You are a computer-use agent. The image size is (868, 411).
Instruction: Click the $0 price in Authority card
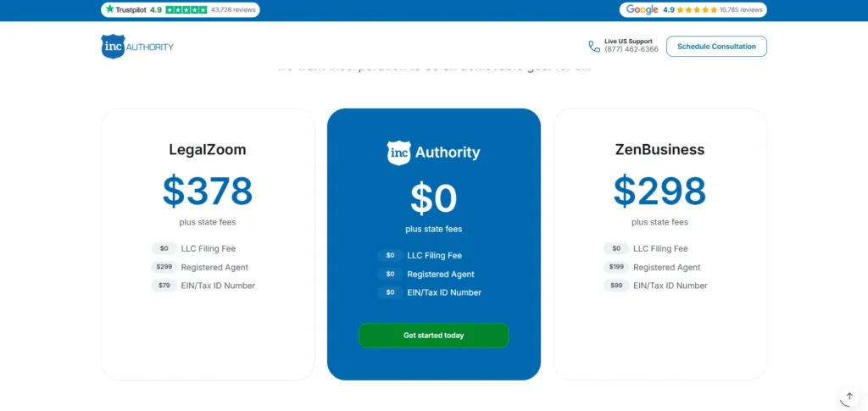[434, 198]
